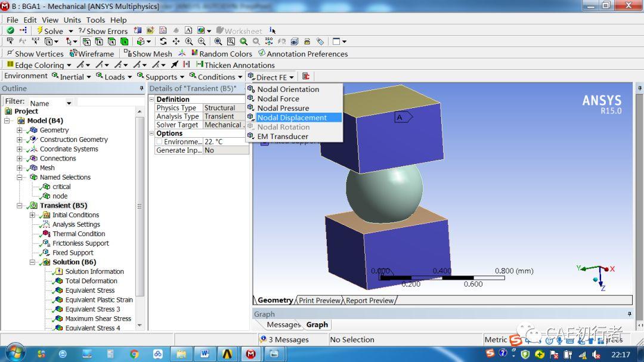The height and width of the screenshot is (362, 644).
Task: Open Word from the Windows taskbar
Action: pos(205,354)
